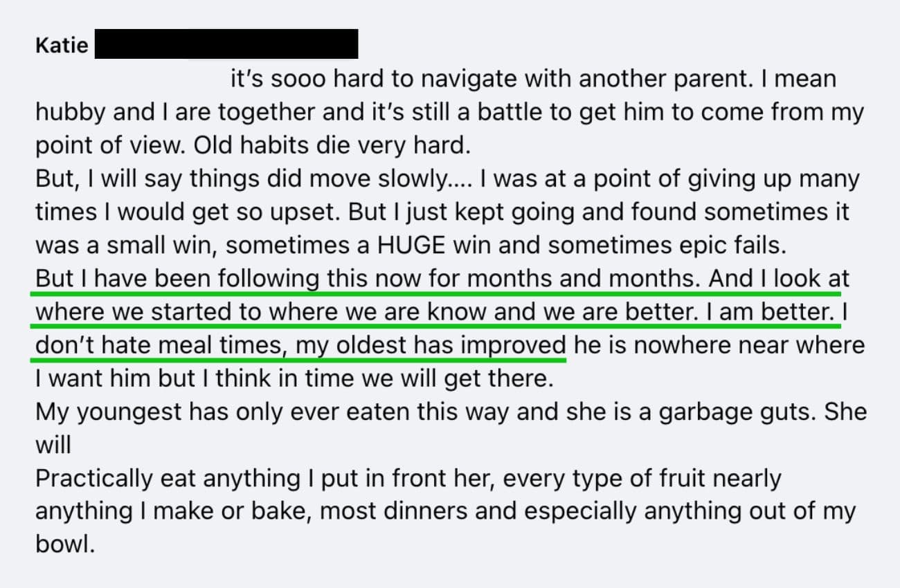Click the underlined words "my oldest has improved"
This screenshot has height=588, width=900.
pos(431,345)
